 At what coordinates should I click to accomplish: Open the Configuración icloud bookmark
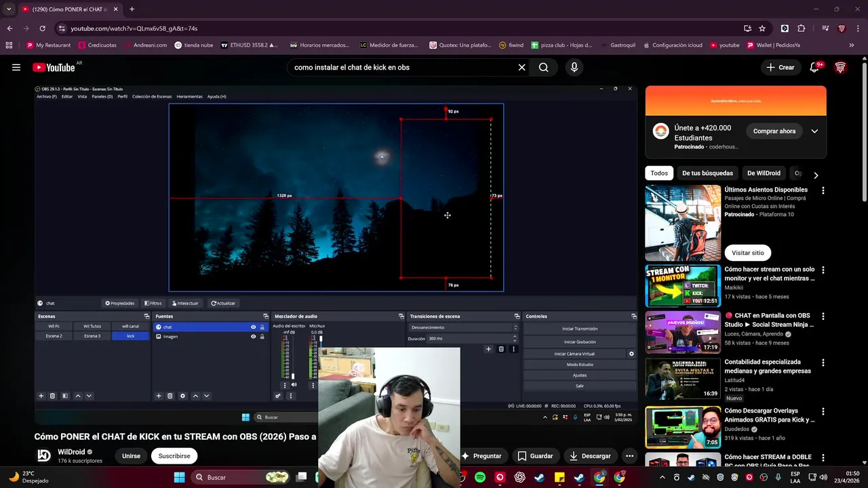[x=672, y=45]
